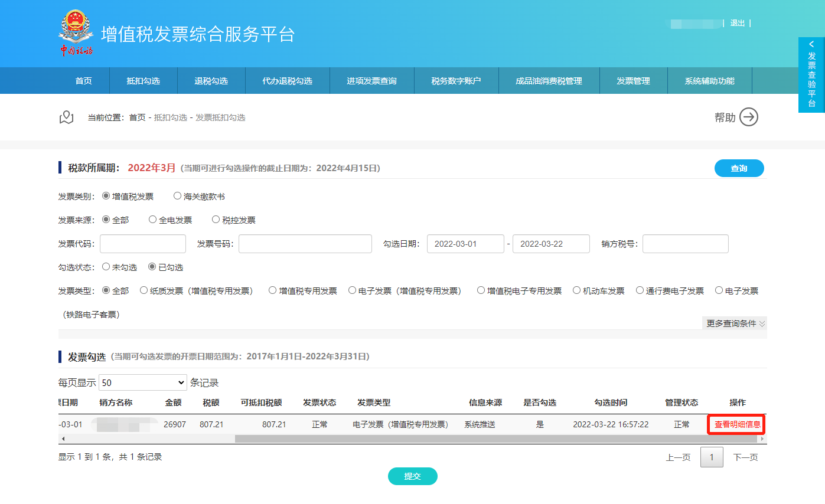Open the 发票管理 navigation menu

click(x=634, y=81)
